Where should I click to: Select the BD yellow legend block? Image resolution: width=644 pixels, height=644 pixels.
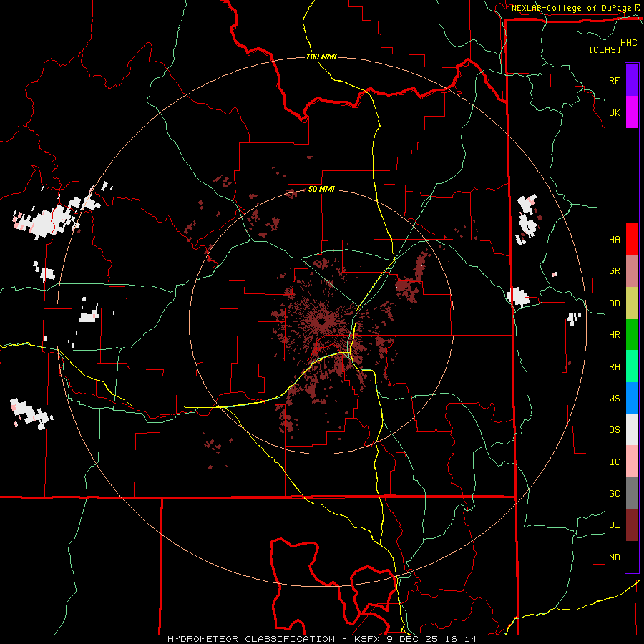632,303
